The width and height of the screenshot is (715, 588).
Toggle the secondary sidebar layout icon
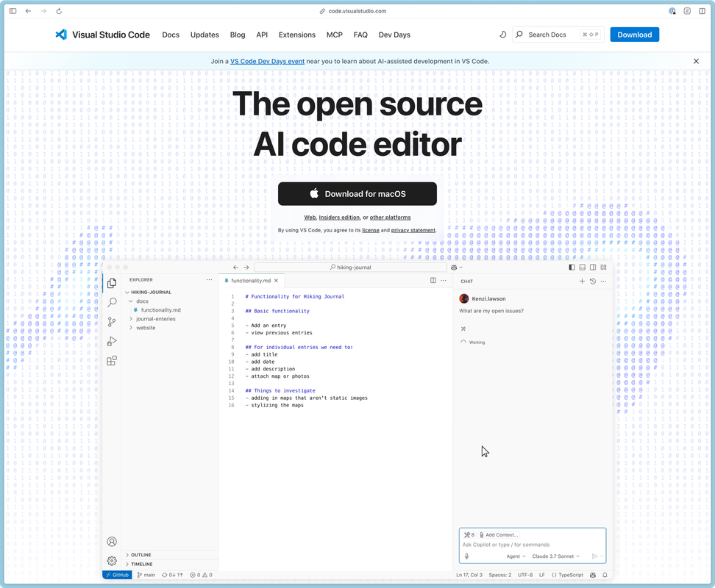[593, 268]
